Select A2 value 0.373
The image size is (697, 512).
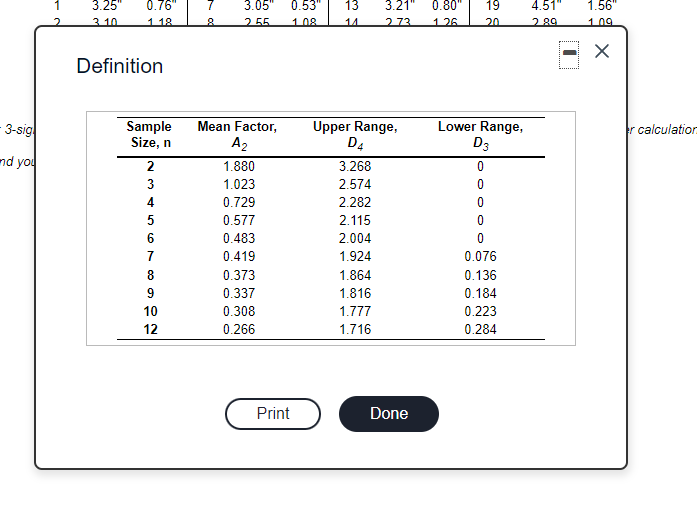pos(239,276)
